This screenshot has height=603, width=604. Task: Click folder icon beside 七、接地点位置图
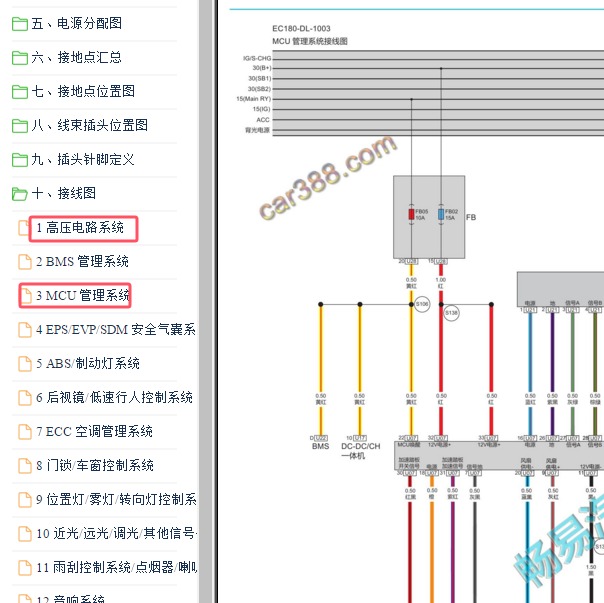(20, 92)
